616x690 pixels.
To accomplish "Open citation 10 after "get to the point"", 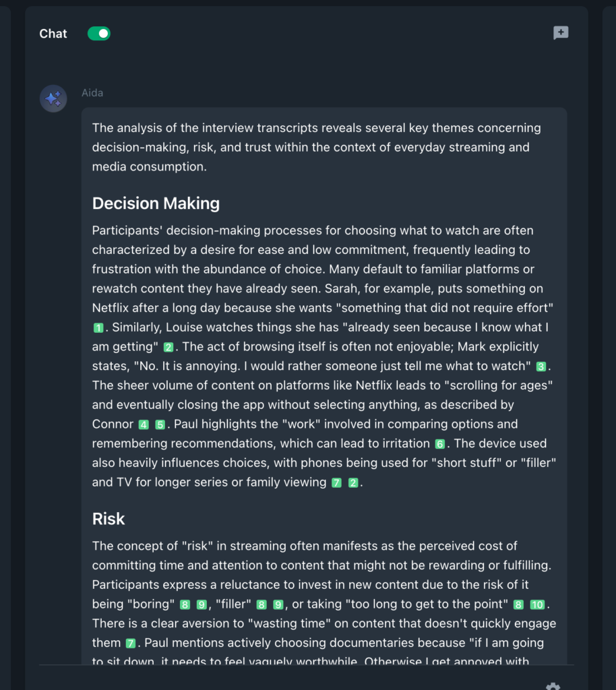I will pyautogui.click(x=537, y=605).
